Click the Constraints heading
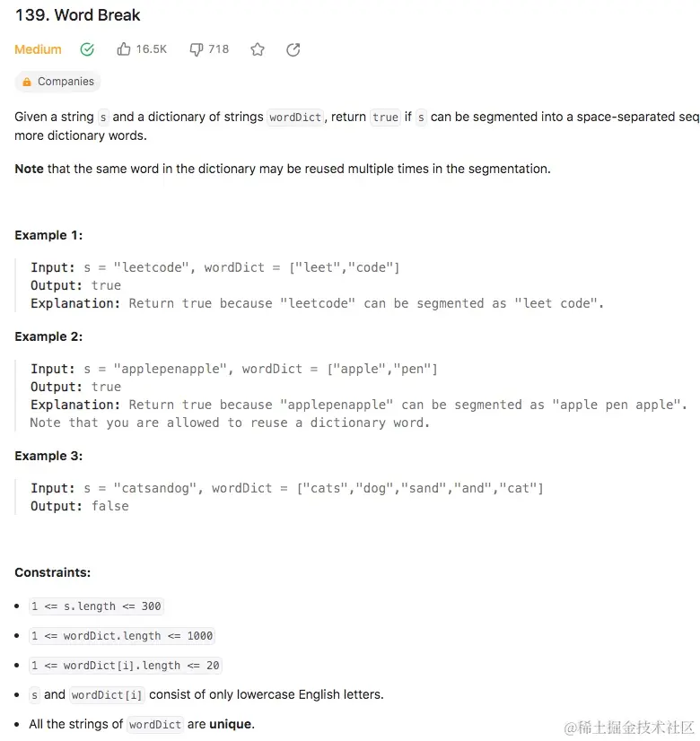700x741 pixels. (x=53, y=572)
